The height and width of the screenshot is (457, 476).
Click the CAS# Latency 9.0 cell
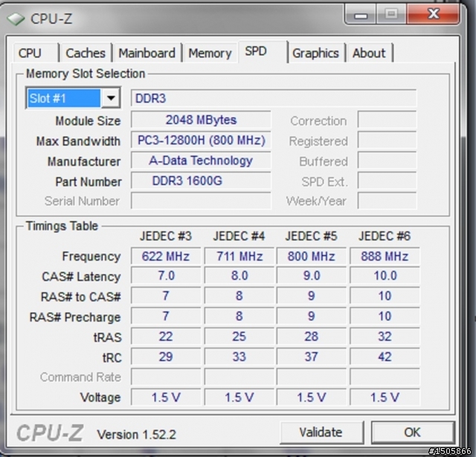pyautogui.click(x=312, y=276)
